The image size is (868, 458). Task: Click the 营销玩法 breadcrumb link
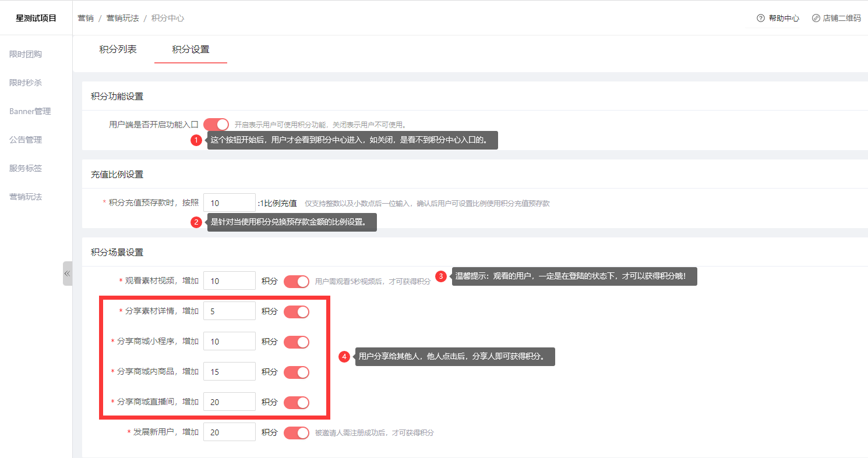(x=122, y=18)
